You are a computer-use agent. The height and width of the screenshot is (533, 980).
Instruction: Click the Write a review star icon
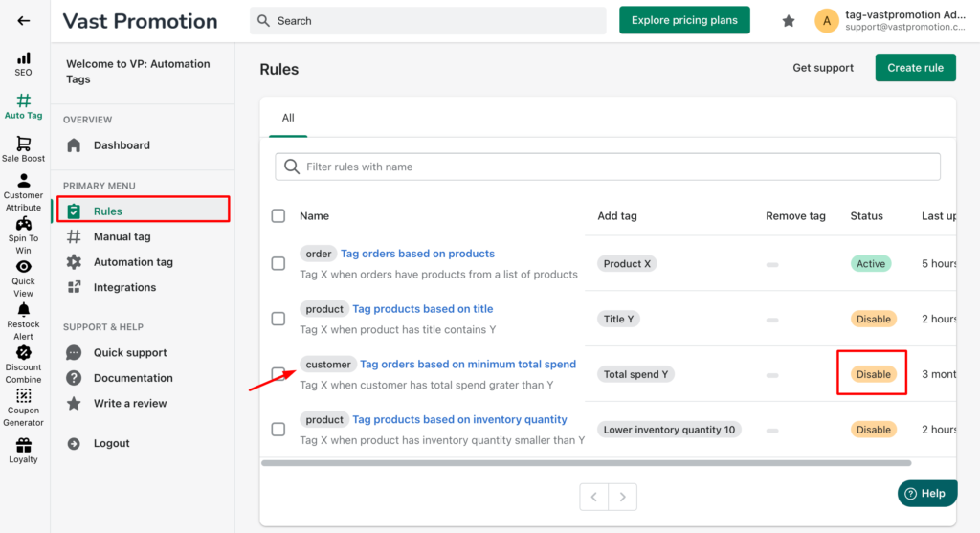coord(74,403)
